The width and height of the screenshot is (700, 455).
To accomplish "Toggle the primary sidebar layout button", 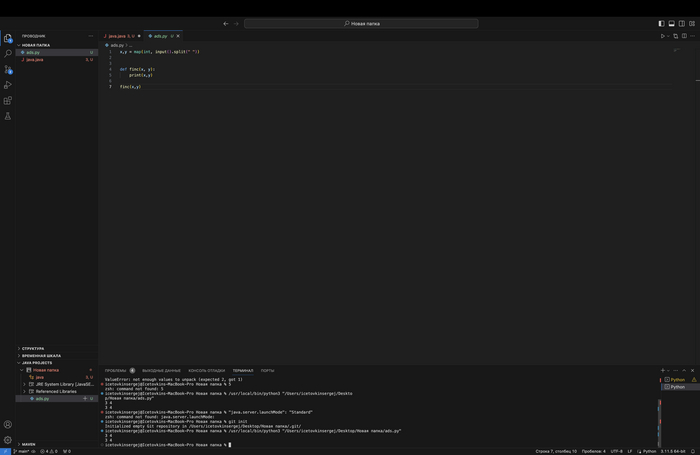I will click(x=661, y=23).
